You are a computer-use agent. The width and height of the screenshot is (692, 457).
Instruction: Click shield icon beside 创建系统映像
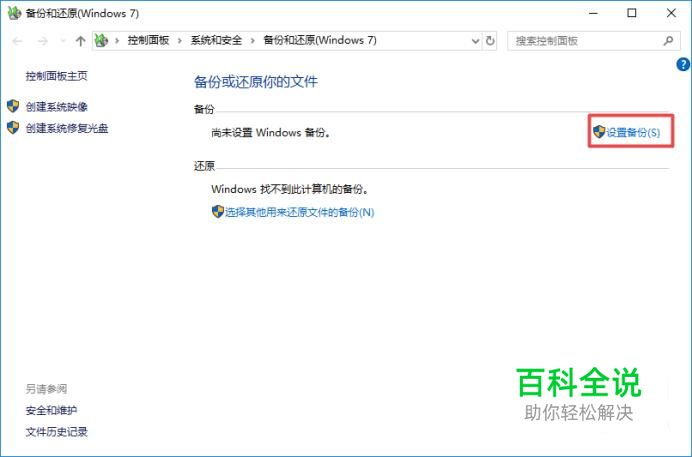coord(13,106)
